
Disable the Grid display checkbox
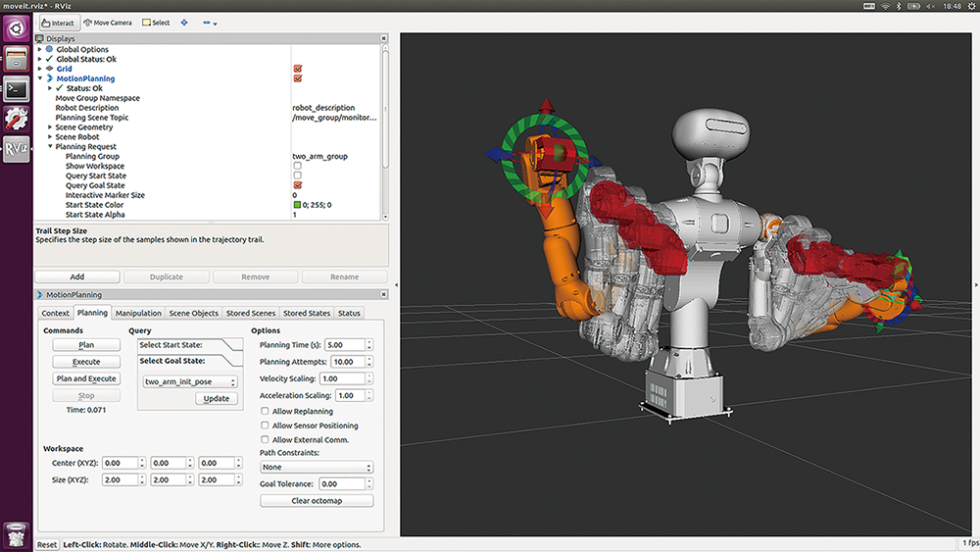pos(297,69)
